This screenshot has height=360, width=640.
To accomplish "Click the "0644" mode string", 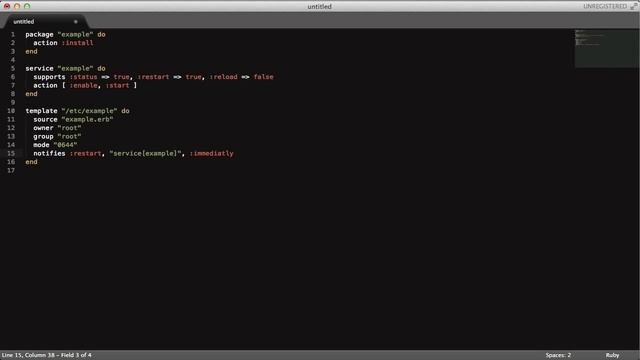I will 65,145.
